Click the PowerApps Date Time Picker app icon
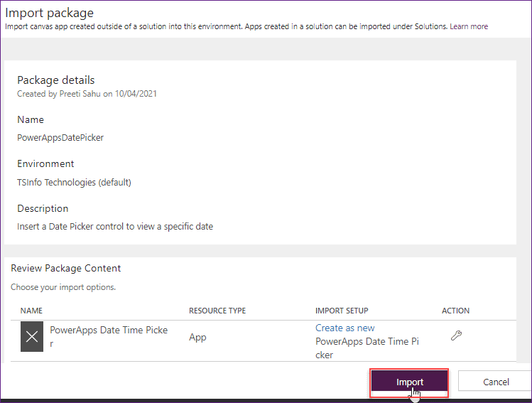Screen dimensions: 532x403 click(x=32, y=336)
